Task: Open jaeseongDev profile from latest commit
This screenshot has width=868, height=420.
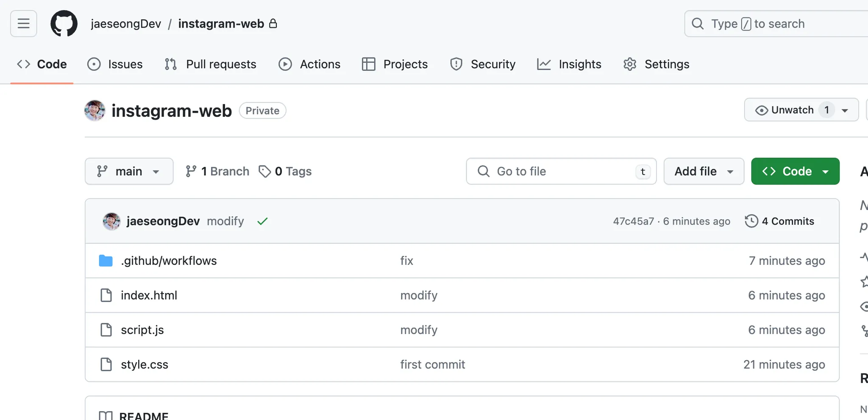Action: pos(163,221)
